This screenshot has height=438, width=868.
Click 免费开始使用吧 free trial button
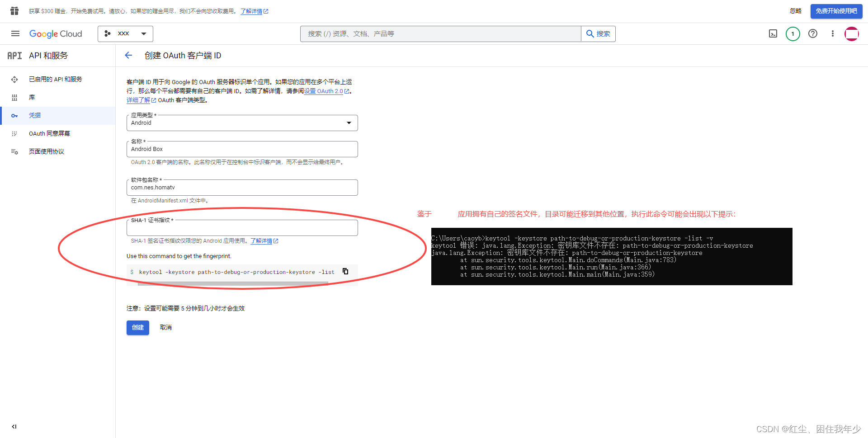[836, 11]
